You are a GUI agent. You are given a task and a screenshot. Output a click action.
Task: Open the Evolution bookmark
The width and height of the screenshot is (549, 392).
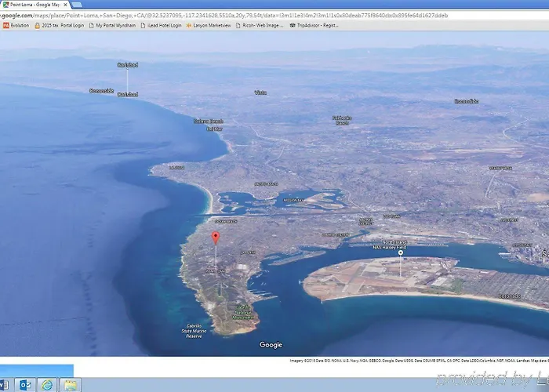point(16,25)
